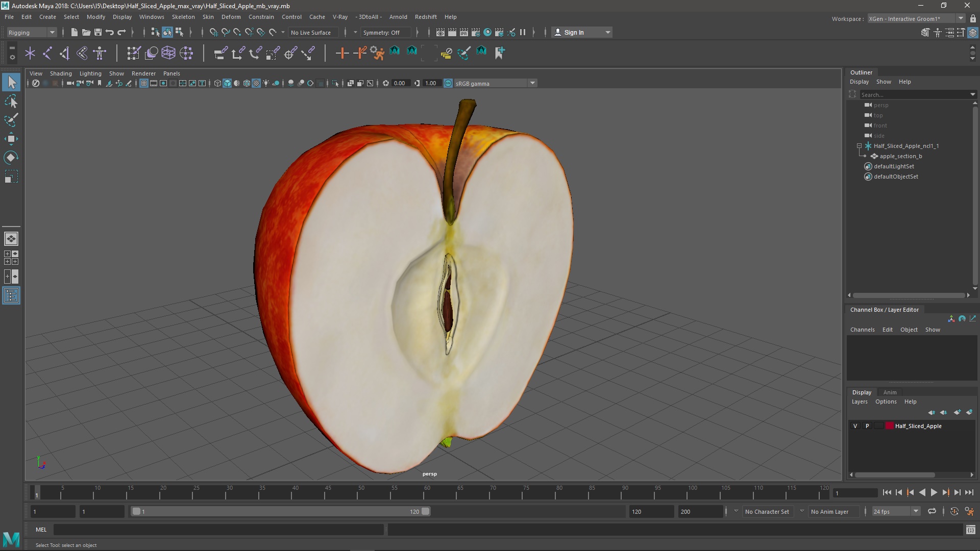
Task: Toggle use all lights bulb icon
Action: (x=266, y=83)
